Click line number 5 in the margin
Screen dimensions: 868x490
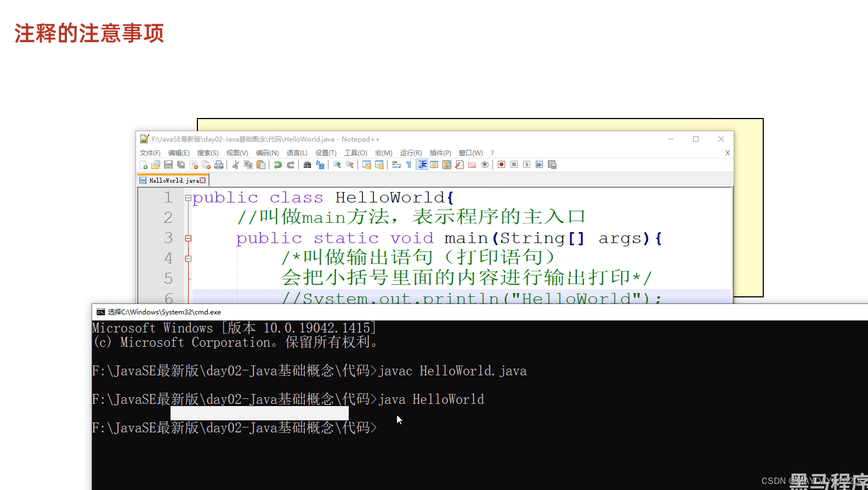click(x=168, y=279)
